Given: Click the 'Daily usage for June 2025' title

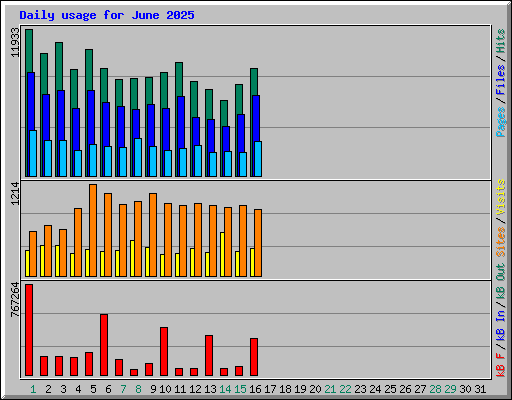Looking at the screenshot, I should click(107, 15).
